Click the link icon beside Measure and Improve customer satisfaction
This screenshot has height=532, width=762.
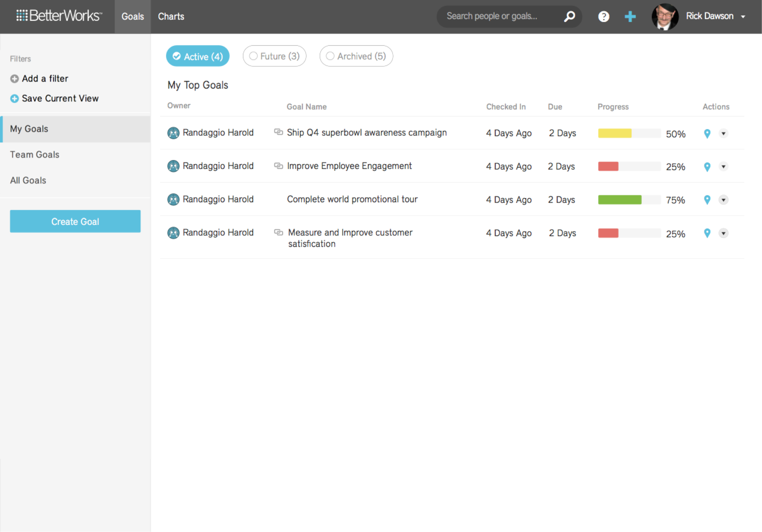[279, 232]
